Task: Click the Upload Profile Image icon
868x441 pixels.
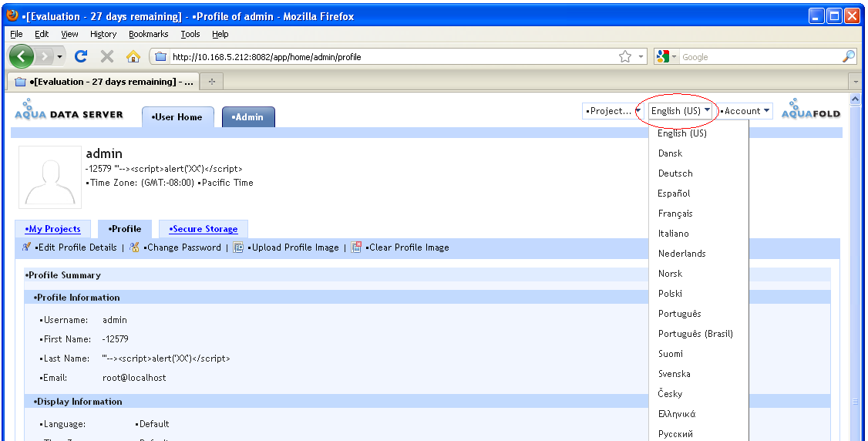Action: point(238,247)
